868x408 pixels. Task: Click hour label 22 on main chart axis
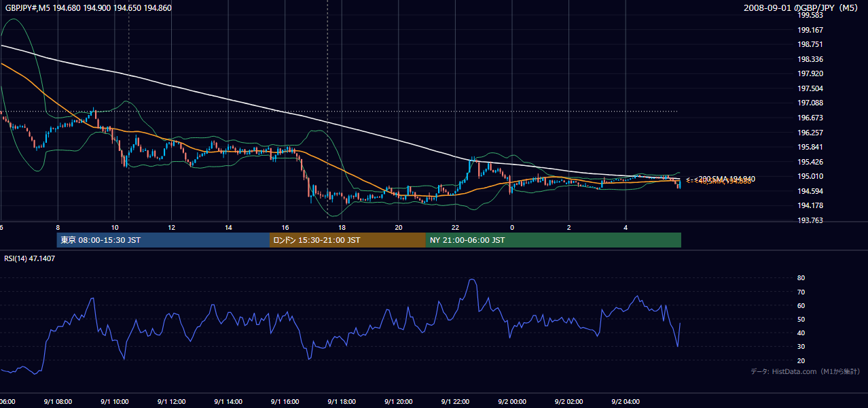pyautogui.click(x=455, y=227)
